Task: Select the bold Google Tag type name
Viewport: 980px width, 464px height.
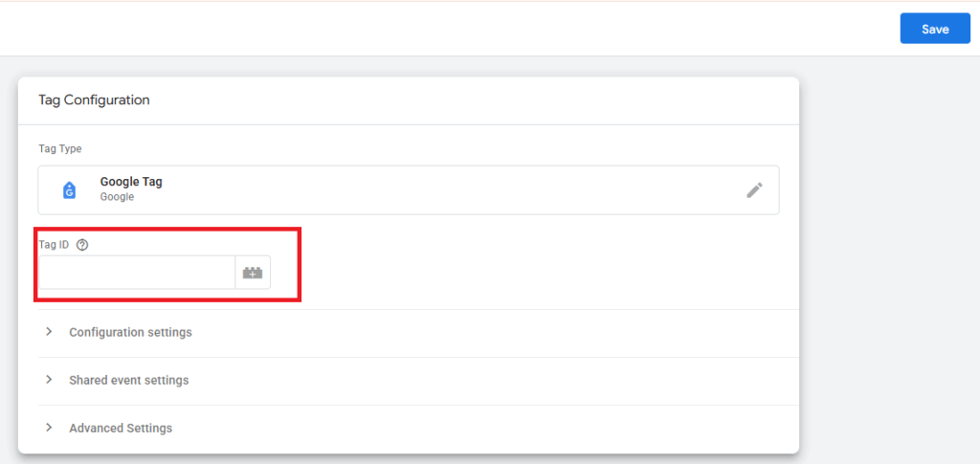Action: click(x=131, y=183)
